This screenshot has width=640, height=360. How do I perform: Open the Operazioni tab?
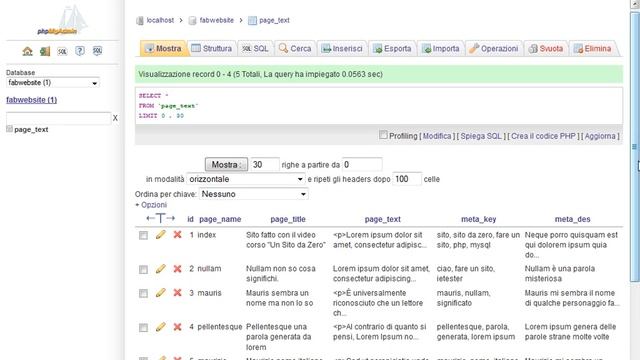494,49
